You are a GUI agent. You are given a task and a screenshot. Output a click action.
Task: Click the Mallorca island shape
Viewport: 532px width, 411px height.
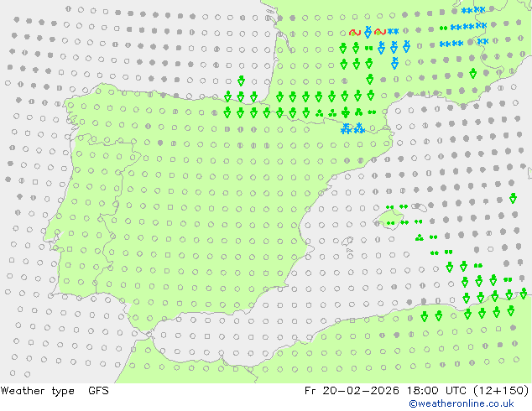[x=389, y=219]
